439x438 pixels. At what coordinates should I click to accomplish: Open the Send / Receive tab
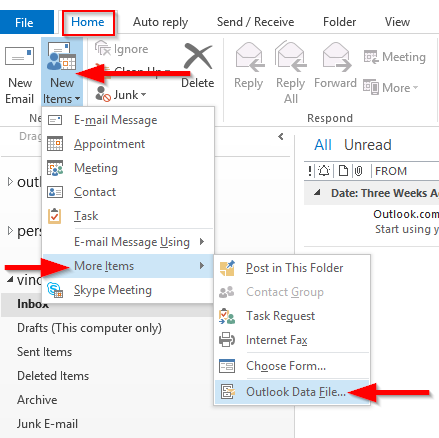(x=255, y=22)
